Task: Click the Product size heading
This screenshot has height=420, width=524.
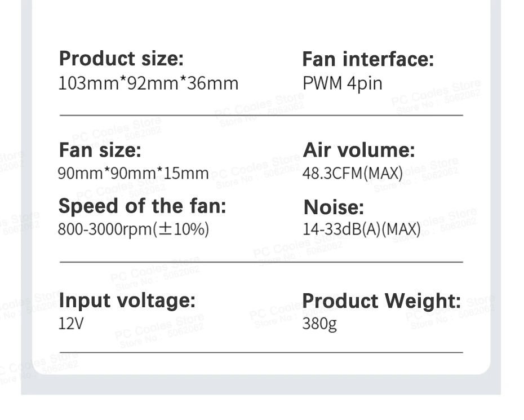Action: [x=121, y=59]
